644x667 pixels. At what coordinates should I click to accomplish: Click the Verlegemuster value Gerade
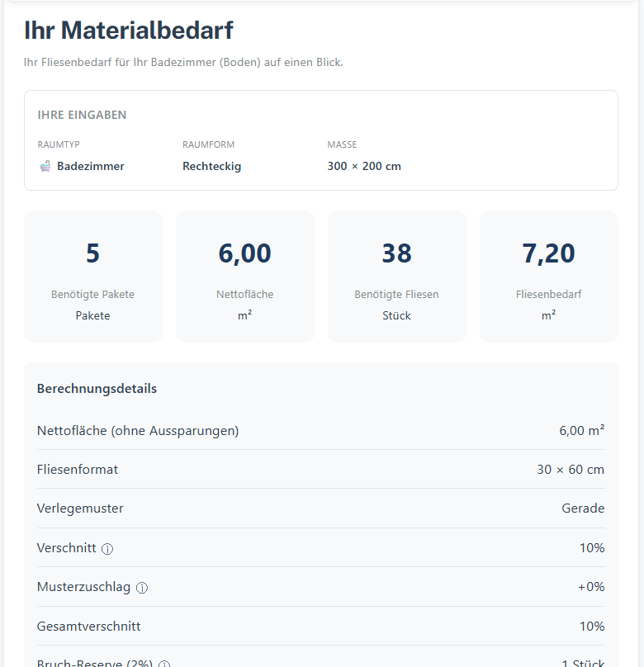click(x=583, y=509)
